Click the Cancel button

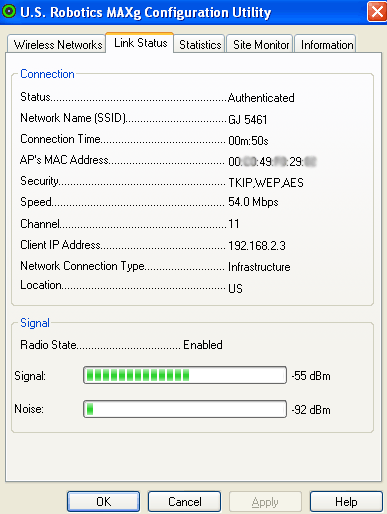click(x=184, y=501)
